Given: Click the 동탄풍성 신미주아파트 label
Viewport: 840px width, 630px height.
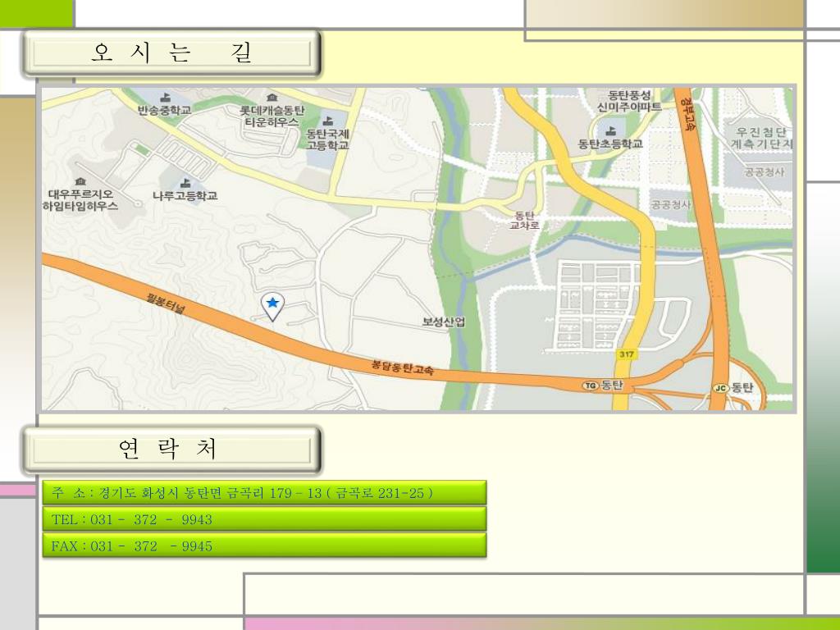Looking at the screenshot, I should tap(629, 102).
